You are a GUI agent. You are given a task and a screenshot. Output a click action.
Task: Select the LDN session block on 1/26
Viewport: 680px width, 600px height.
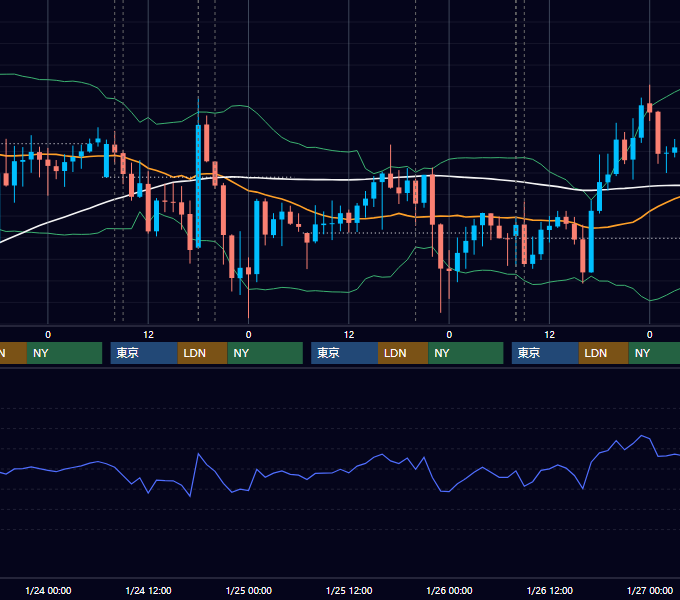(x=604, y=353)
